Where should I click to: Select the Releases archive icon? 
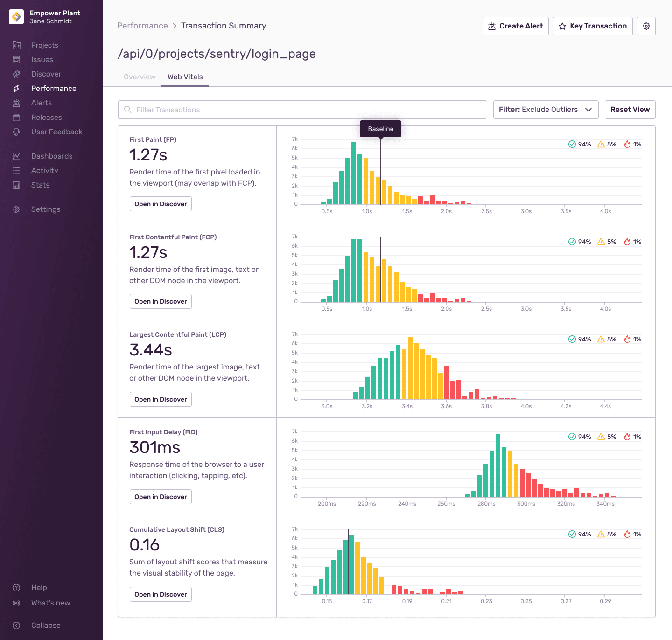point(16,117)
